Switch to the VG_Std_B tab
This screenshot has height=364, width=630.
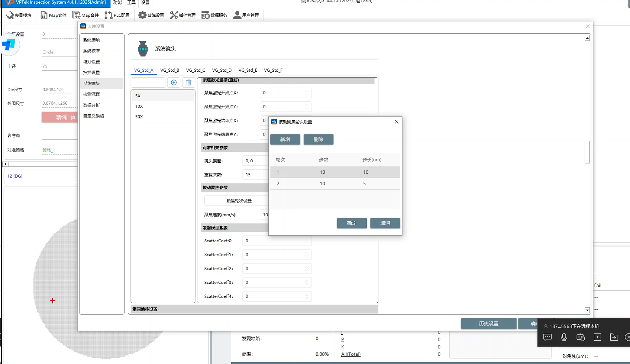(169, 70)
